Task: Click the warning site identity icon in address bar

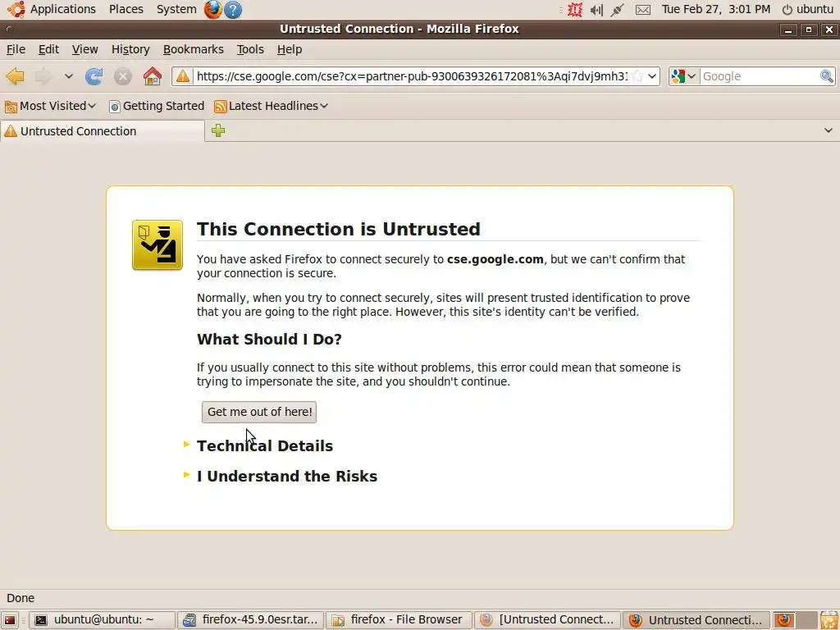Action: click(183, 76)
